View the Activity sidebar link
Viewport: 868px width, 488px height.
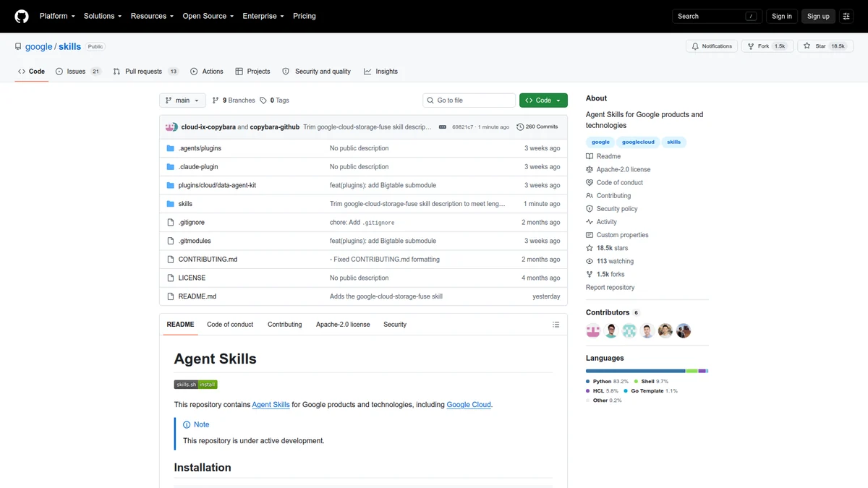click(x=602, y=222)
